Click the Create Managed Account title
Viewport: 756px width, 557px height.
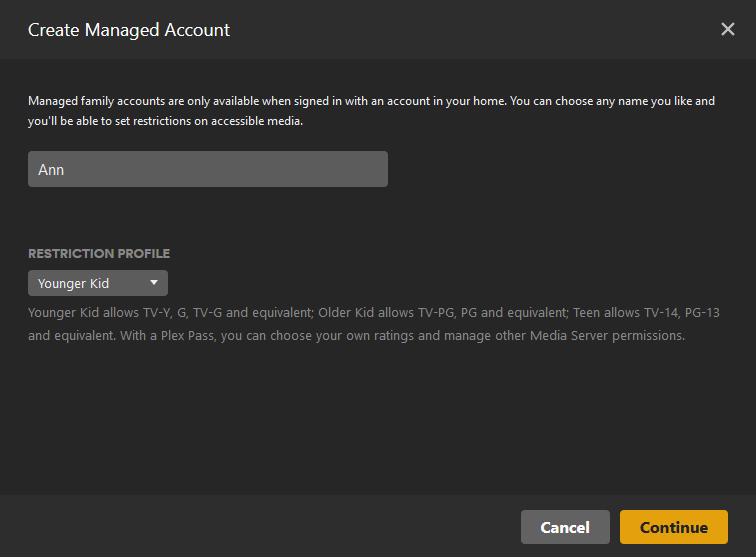[x=129, y=30]
